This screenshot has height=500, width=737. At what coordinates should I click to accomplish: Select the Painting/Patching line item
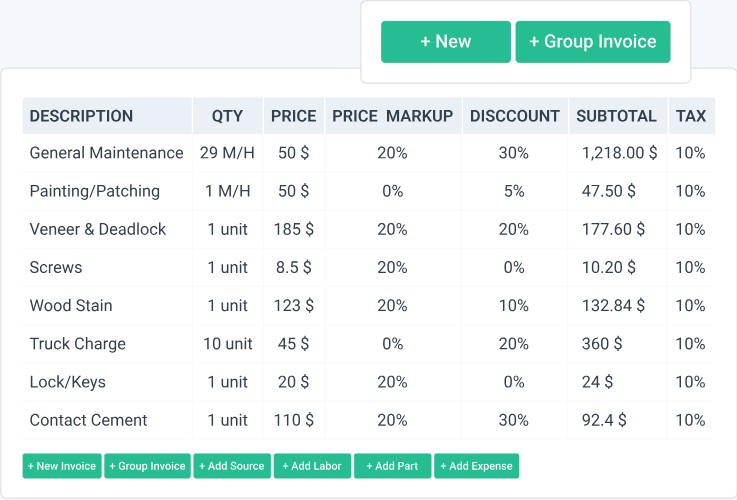[94, 191]
